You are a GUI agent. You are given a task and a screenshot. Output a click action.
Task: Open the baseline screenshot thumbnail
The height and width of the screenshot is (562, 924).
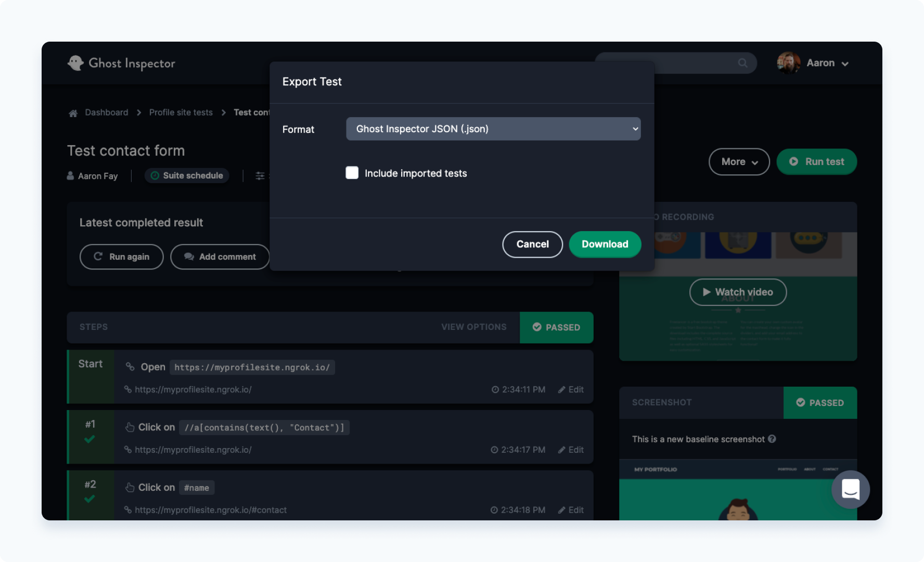pos(738,490)
